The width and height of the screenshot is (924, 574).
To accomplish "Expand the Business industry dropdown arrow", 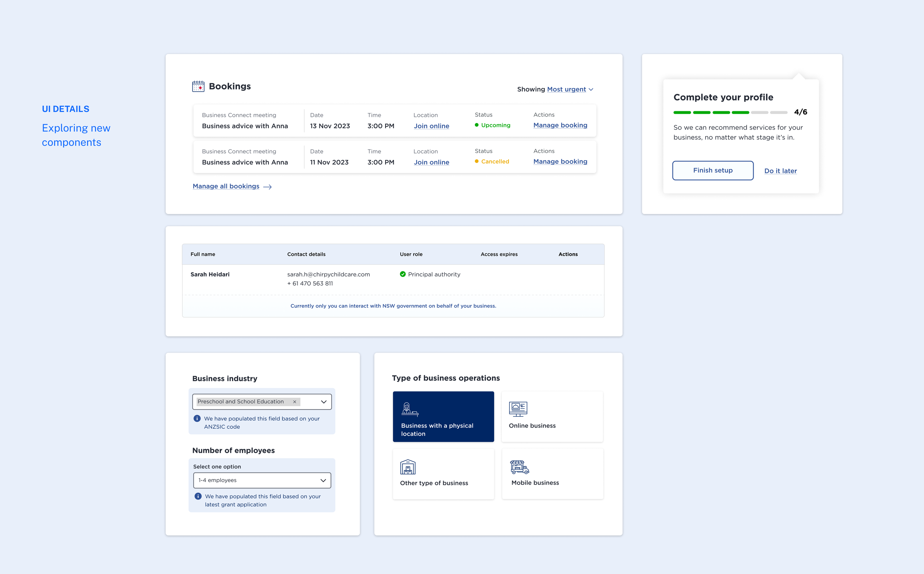I will pyautogui.click(x=324, y=402).
